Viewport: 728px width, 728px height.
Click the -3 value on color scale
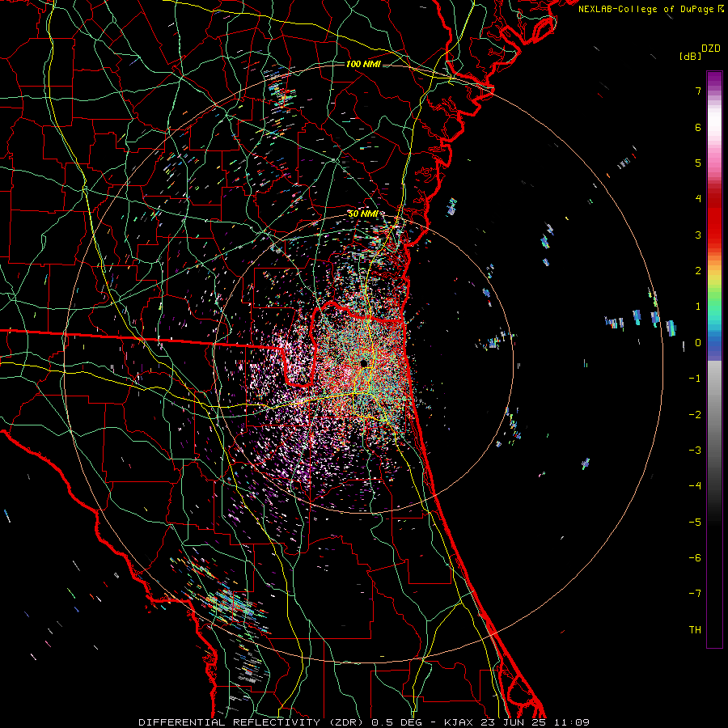695,451
